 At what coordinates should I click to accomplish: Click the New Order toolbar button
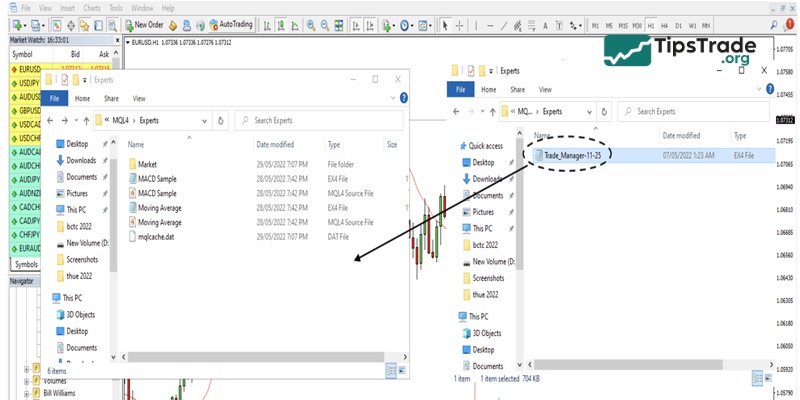coord(146,24)
